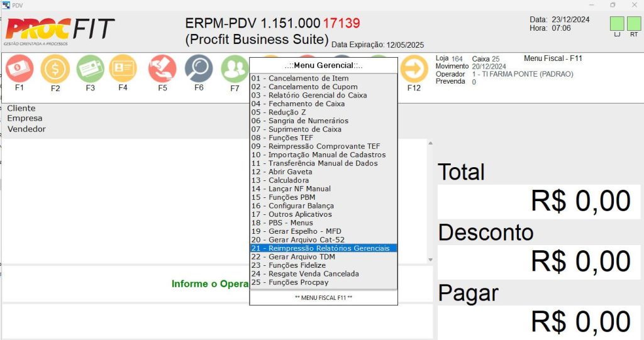Click the Caixa 25 text
This screenshot has width=644, height=340.
(x=486, y=58)
